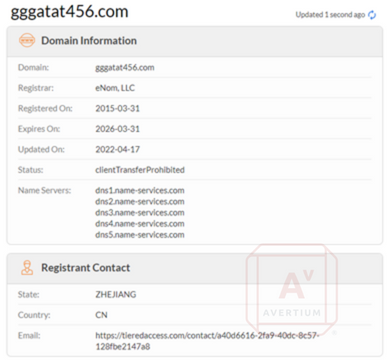Select the updated date 2022-04-17

click(117, 149)
